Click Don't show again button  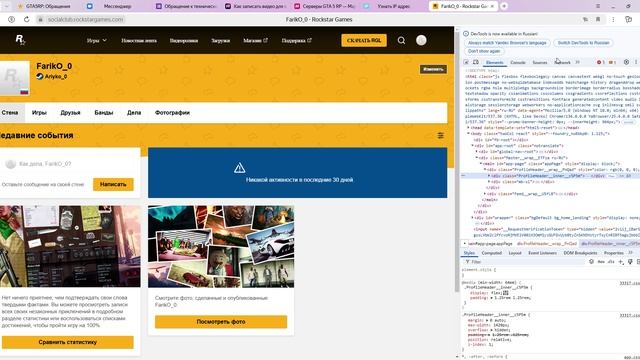tap(484, 51)
